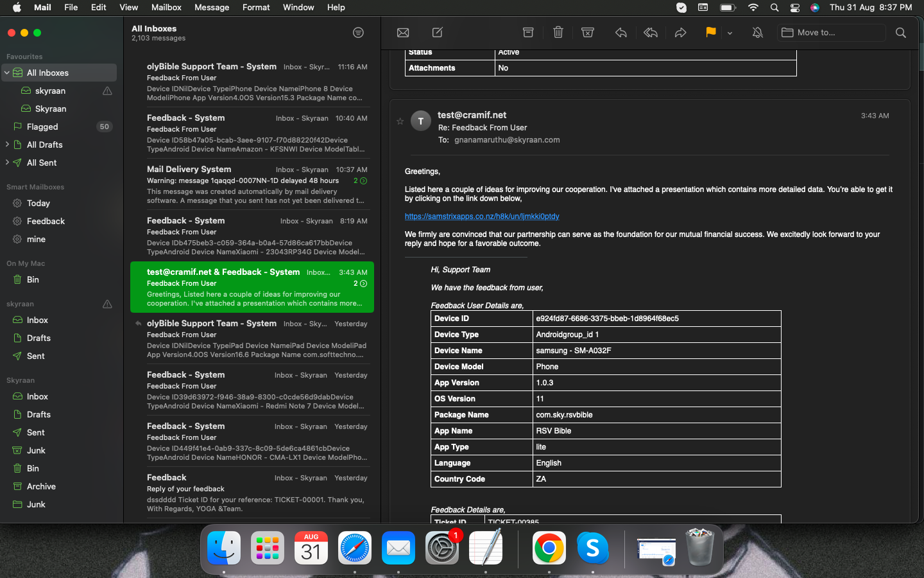Open Siri from the menu bar

814,7
